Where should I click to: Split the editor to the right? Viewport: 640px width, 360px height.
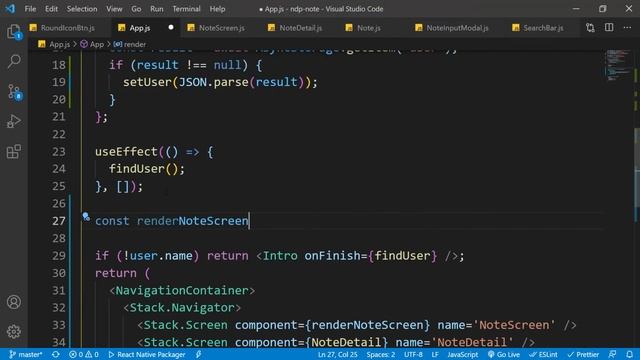click(609, 28)
